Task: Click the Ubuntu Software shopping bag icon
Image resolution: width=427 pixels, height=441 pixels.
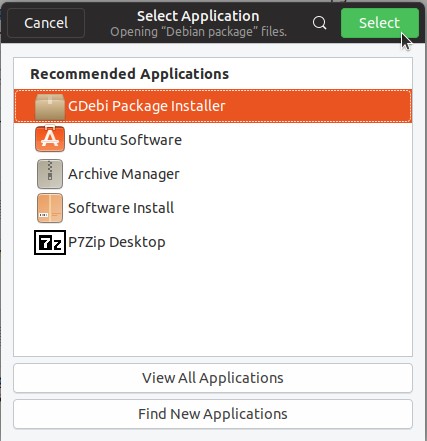Action: pyautogui.click(x=50, y=138)
